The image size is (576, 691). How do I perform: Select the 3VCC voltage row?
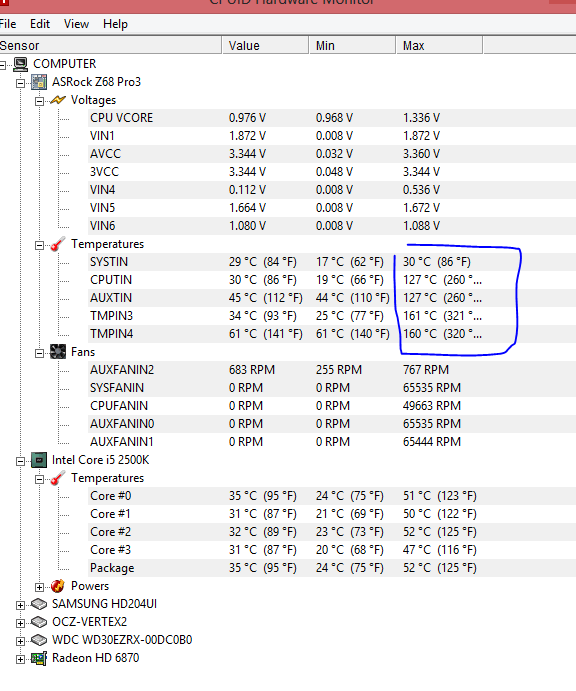[332, 172]
